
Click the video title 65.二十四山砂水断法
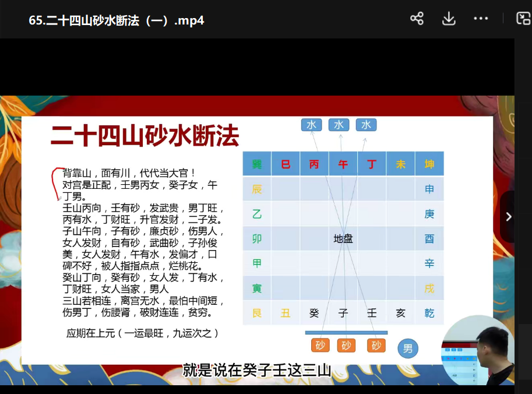click(x=117, y=20)
